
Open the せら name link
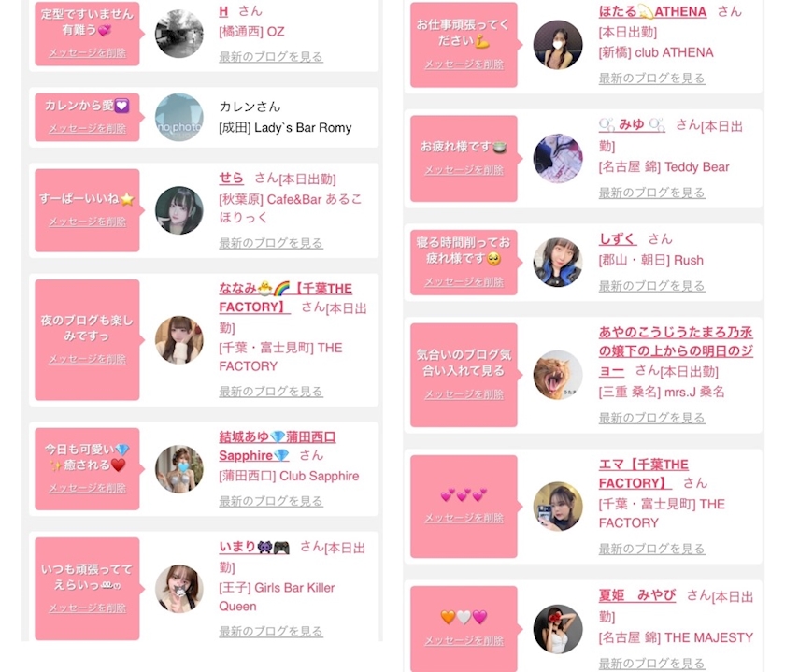point(231,178)
